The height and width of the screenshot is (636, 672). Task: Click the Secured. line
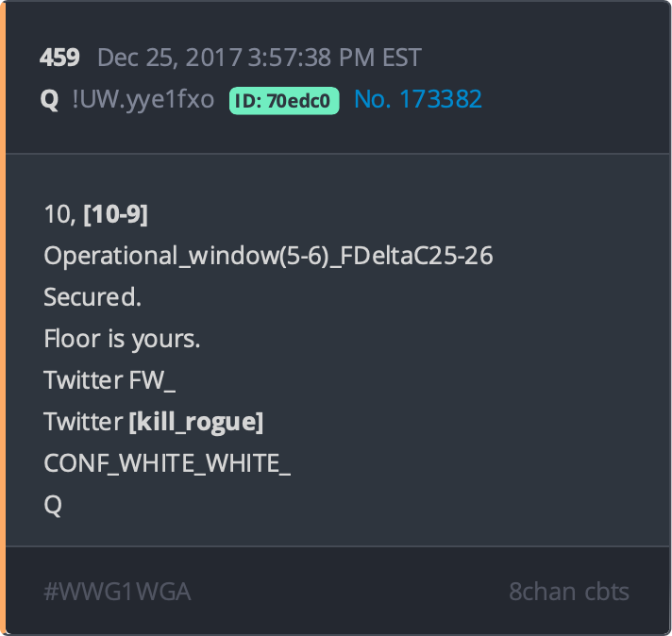point(92,297)
